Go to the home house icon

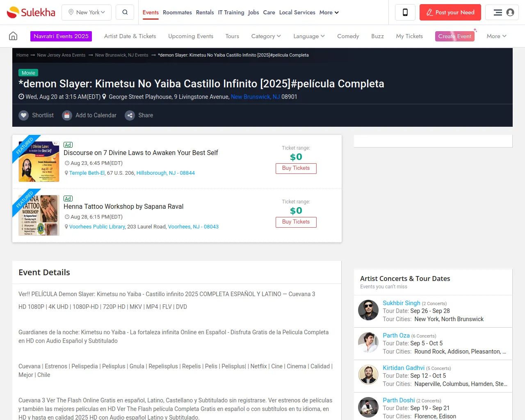point(13,36)
